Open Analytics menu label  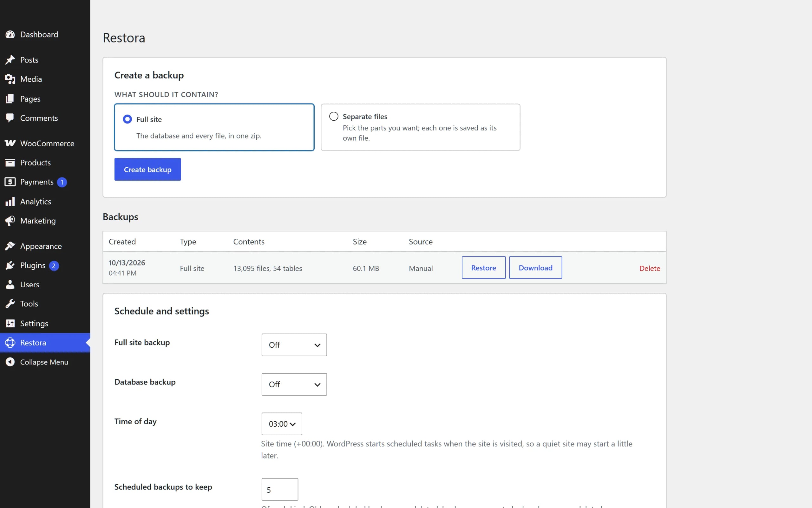pyautogui.click(x=36, y=202)
